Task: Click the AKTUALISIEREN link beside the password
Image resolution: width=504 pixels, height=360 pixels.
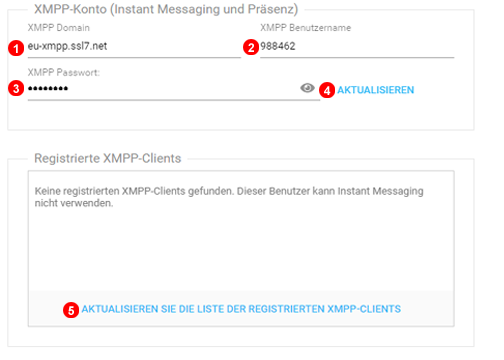Action: tap(376, 90)
